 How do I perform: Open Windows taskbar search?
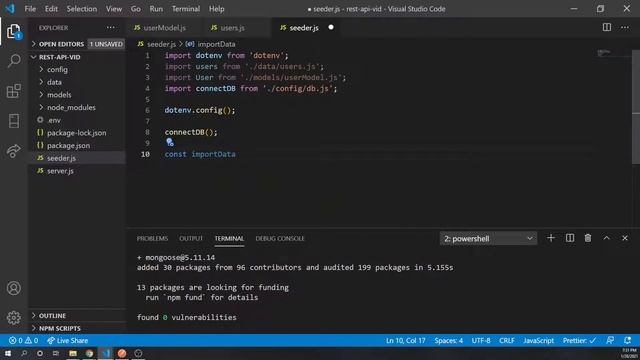pos(24,353)
